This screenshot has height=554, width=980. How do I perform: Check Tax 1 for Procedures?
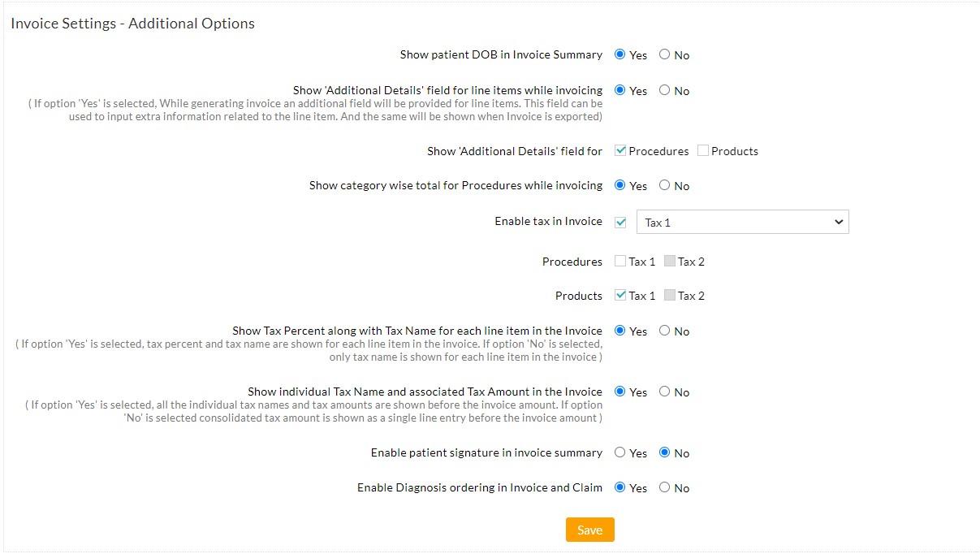click(x=620, y=261)
